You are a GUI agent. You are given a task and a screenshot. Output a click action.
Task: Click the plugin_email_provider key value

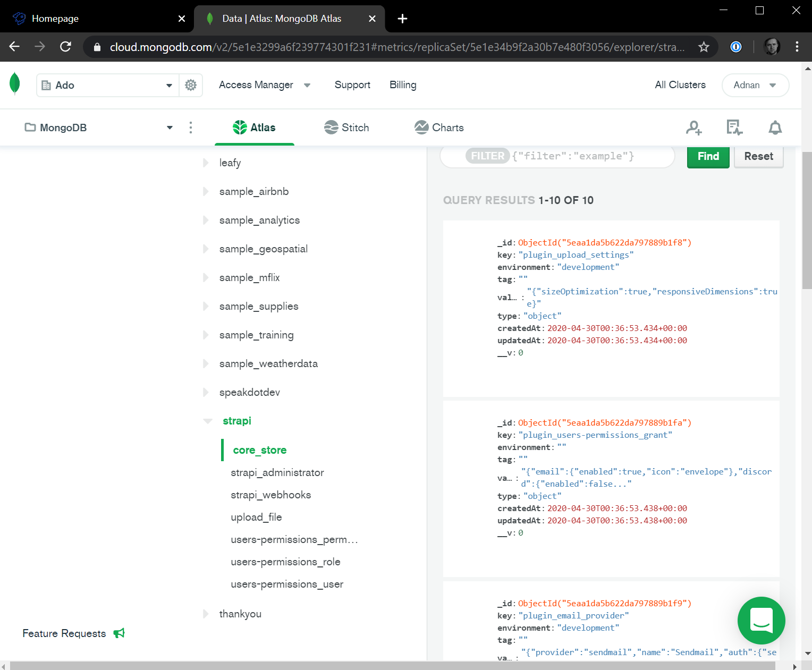(x=574, y=616)
